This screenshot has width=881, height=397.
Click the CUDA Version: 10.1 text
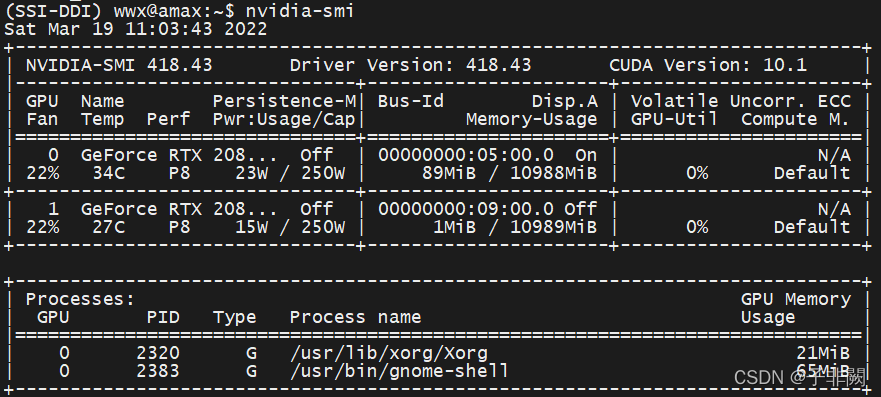708,65
